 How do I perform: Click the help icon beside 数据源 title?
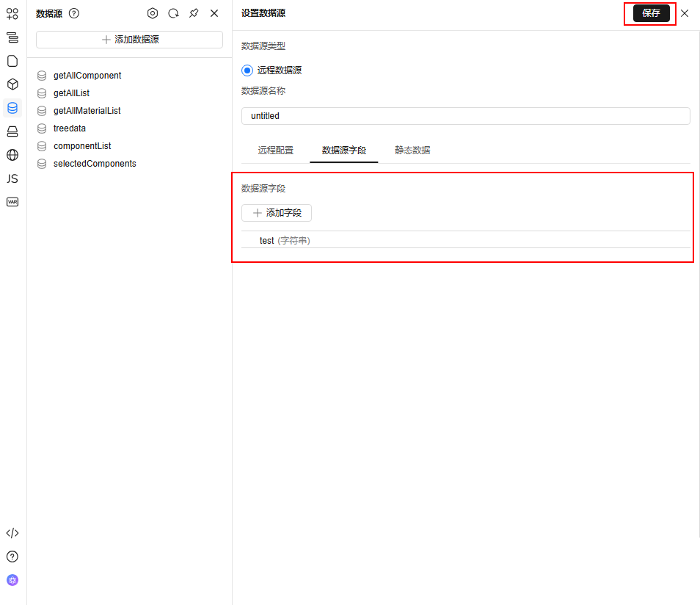tap(74, 13)
